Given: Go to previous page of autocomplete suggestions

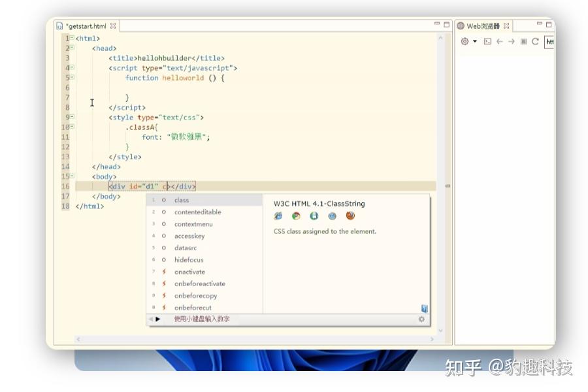Looking at the screenshot, I should point(151,319).
